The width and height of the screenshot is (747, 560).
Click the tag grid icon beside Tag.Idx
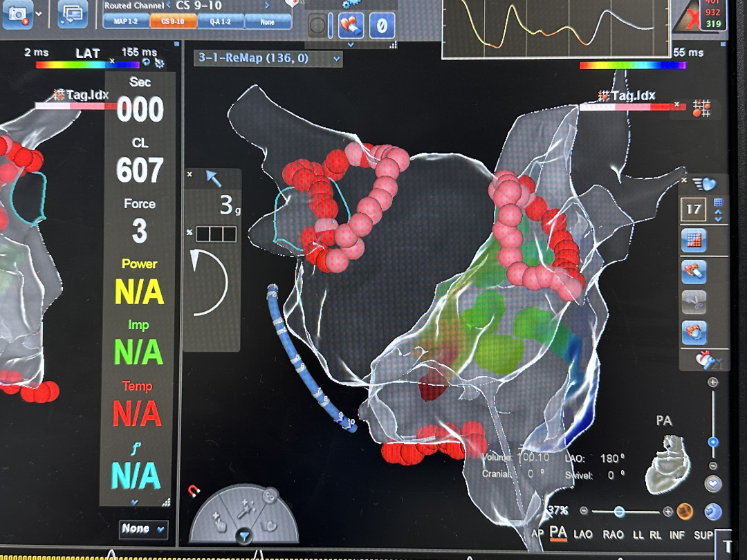pyautogui.click(x=702, y=108)
